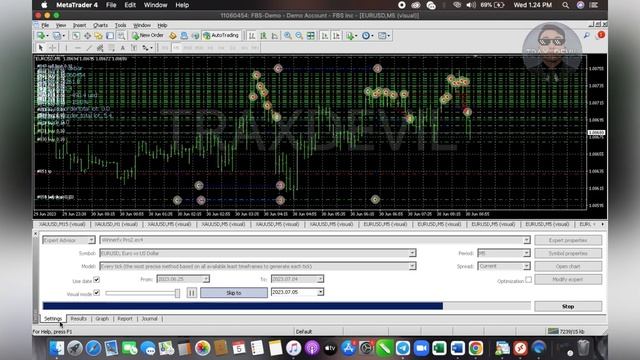This screenshot has width=640, height=360.
Task: Click the Modify expert button
Action: pyautogui.click(x=568, y=279)
